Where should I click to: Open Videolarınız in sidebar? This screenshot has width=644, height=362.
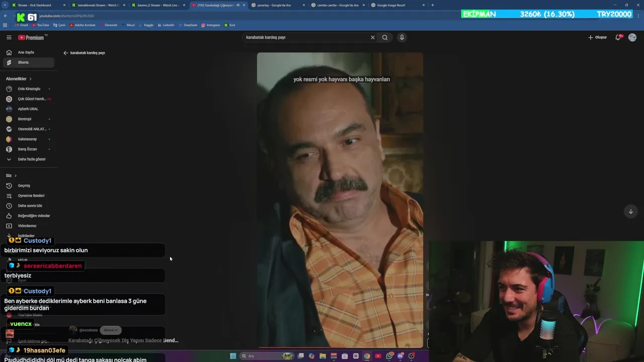point(28,226)
